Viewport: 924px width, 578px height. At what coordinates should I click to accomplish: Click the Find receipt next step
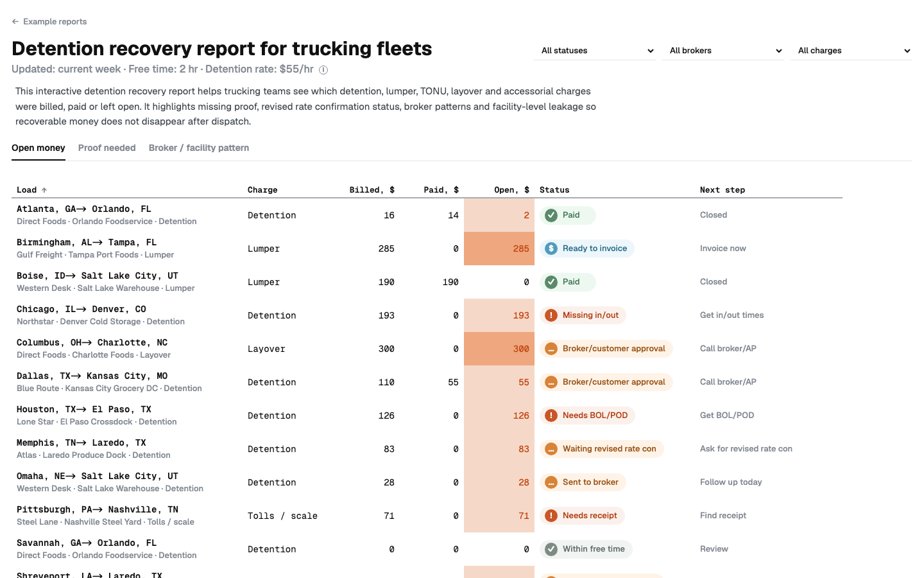pos(723,516)
